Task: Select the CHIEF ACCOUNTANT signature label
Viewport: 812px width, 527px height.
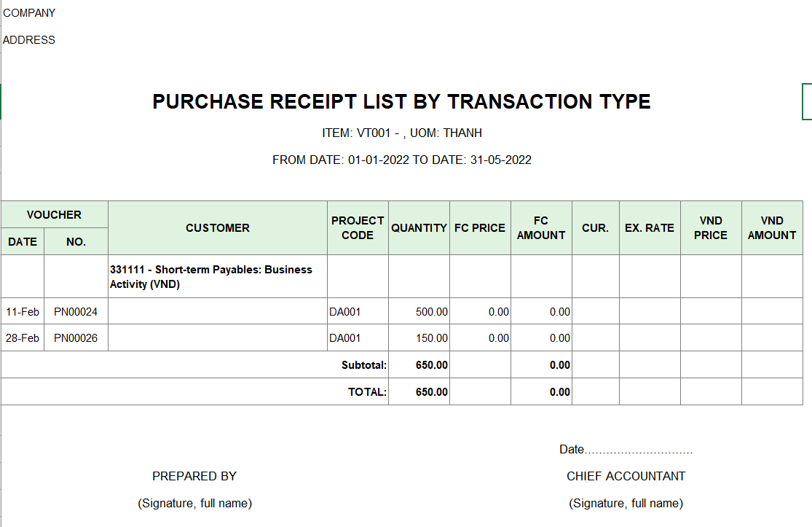Action: 626,476
